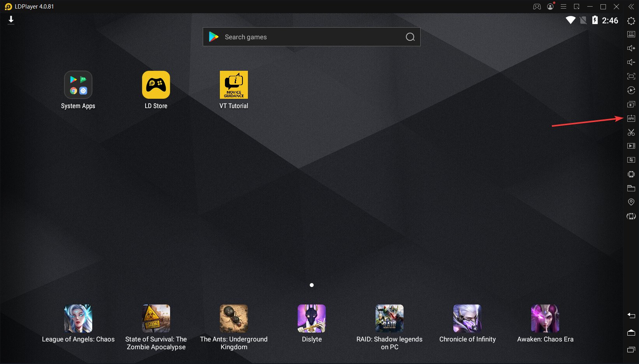639x364 pixels.
Task: Open the Virtual GPS location icon
Action: [631, 202]
